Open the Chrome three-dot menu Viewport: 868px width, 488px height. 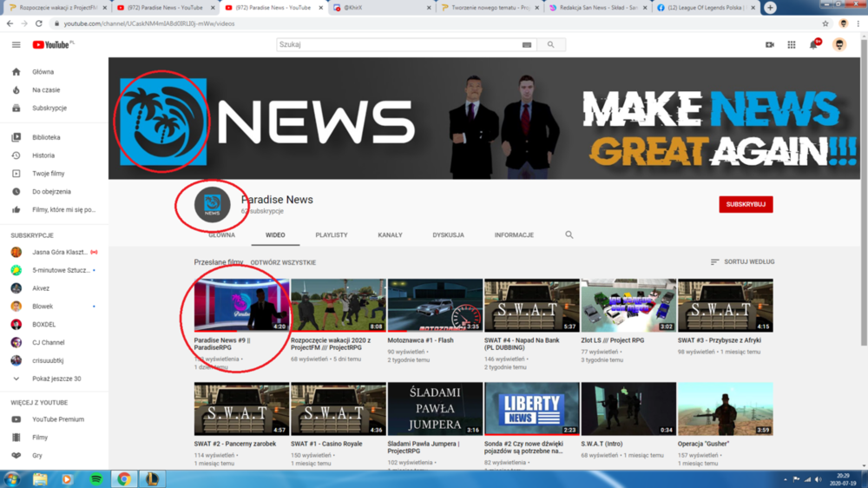(858, 23)
